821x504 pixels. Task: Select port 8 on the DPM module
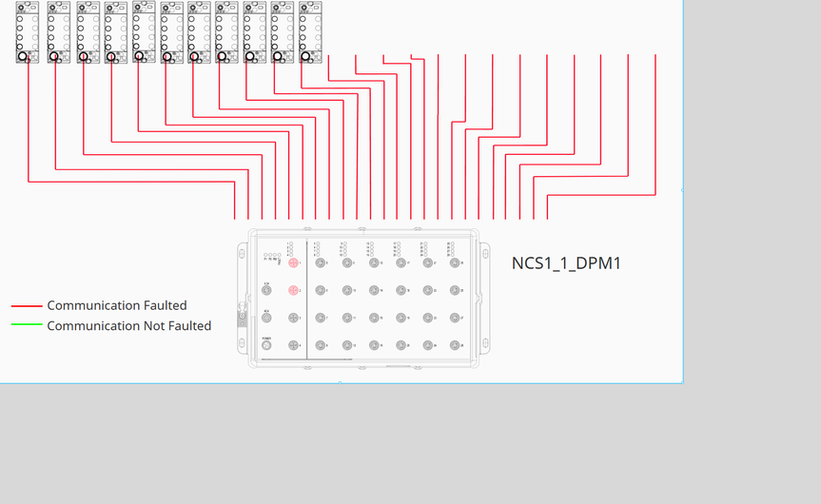(321, 345)
